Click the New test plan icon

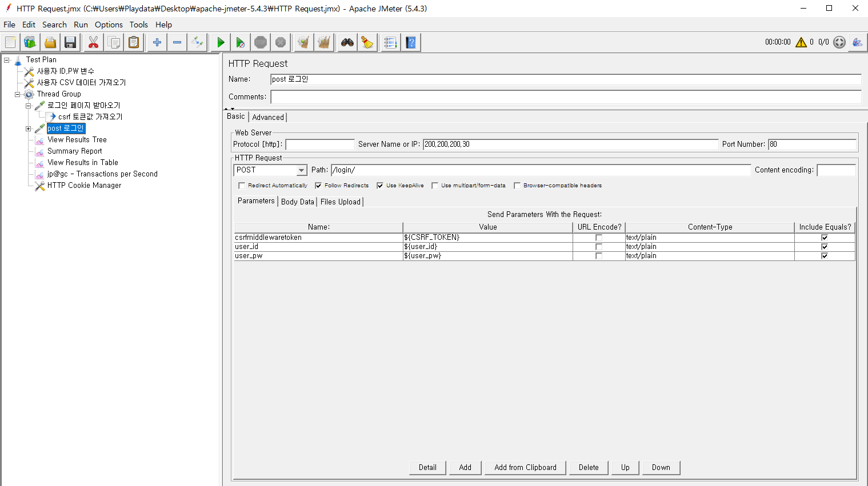tap(10, 42)
